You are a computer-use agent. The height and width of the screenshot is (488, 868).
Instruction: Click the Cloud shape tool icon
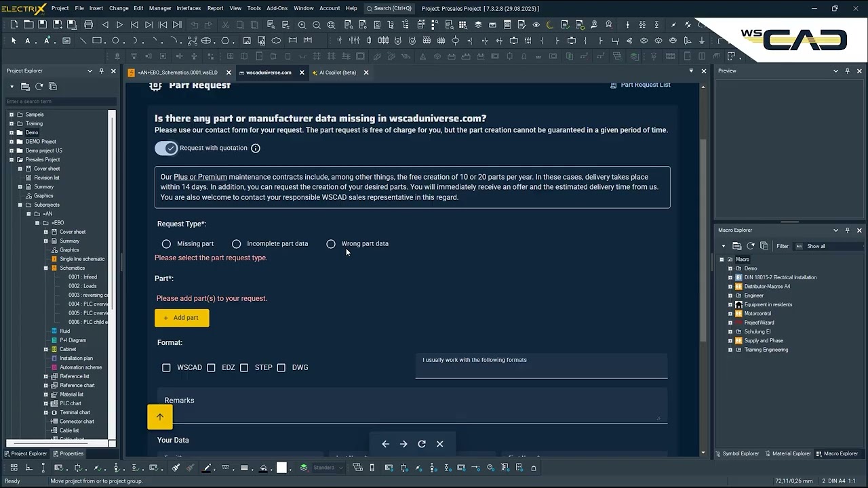(x=276, y=41)
